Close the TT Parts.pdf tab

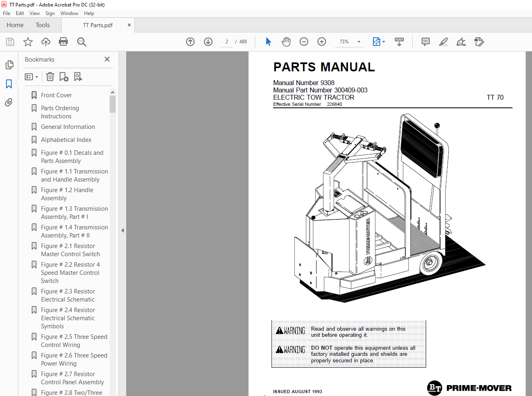(x=129, y=25)
